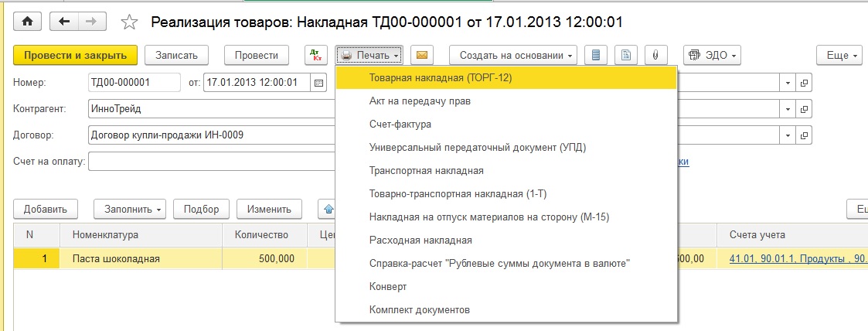This screenshot has width=868, height=331.
Task: Click the envelope email icon
Action: 422,56
